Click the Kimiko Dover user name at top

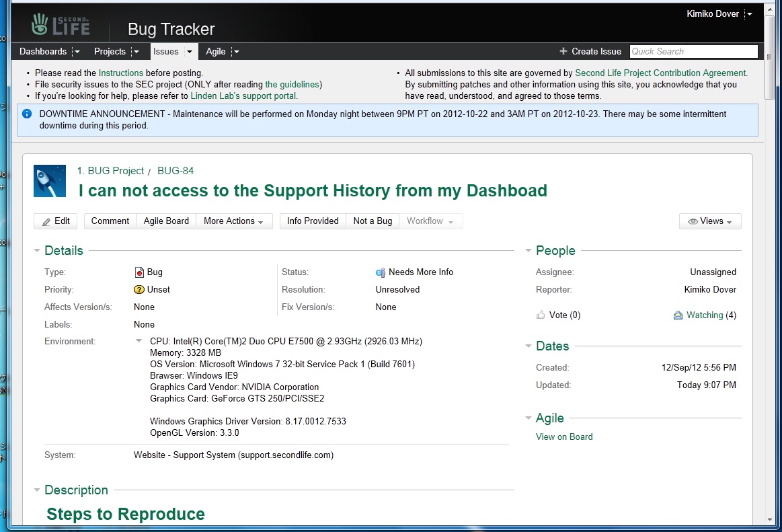[x=713, y=14]
